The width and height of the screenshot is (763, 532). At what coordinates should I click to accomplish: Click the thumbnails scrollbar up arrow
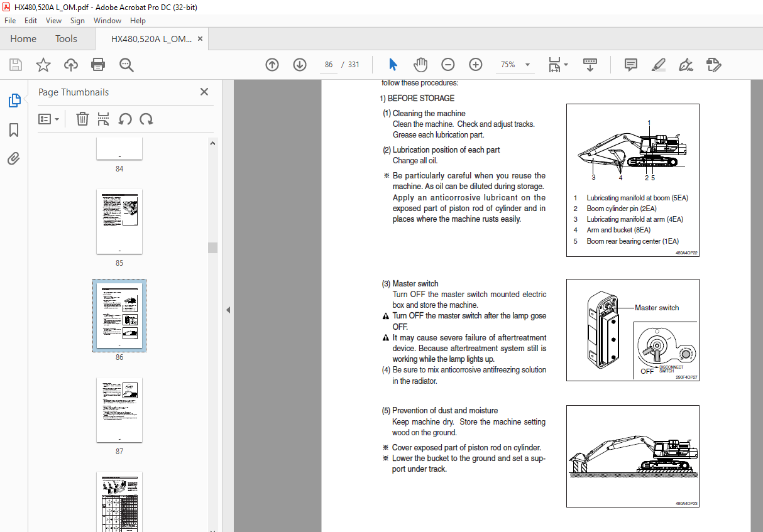(x=212, y=143)
